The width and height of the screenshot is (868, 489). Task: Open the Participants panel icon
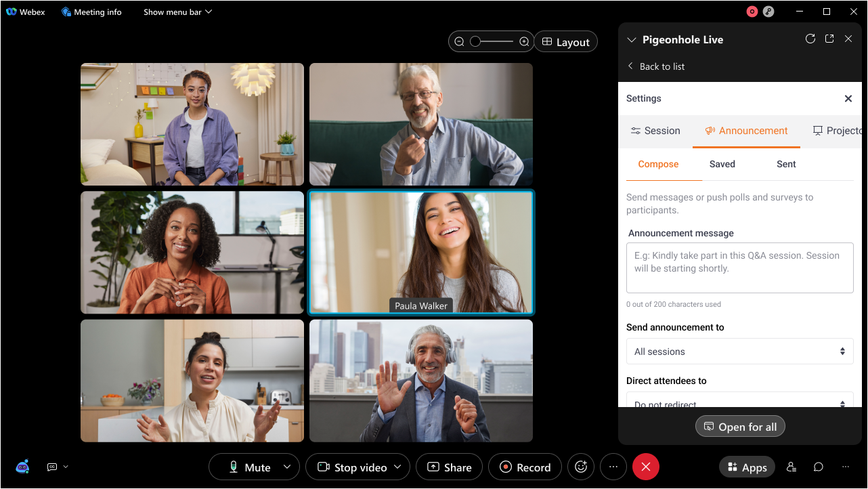791,467
